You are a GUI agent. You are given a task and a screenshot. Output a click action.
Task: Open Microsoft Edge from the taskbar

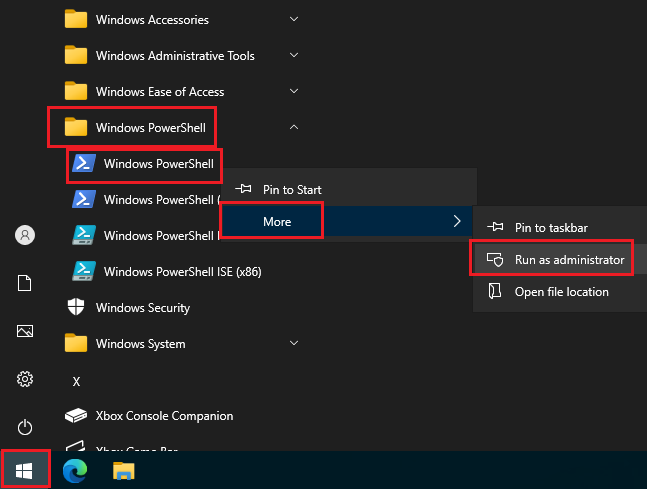[74, 469]
